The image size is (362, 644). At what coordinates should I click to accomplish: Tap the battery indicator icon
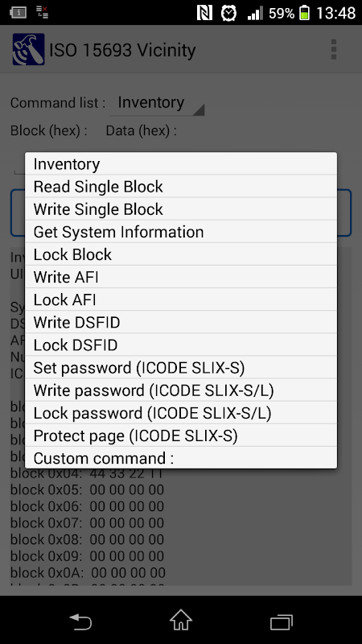(x=304, y=13)
